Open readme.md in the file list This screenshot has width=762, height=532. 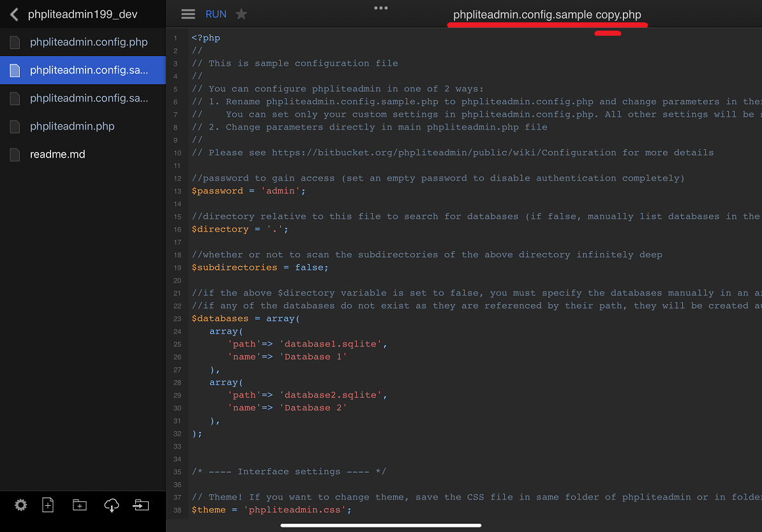coord(82,154)
